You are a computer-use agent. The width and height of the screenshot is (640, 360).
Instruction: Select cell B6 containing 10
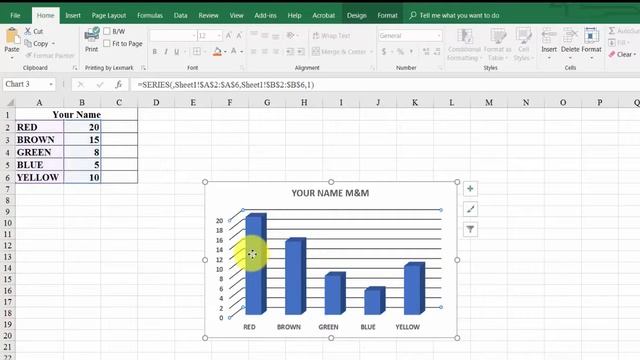click(x=82, y=177)
